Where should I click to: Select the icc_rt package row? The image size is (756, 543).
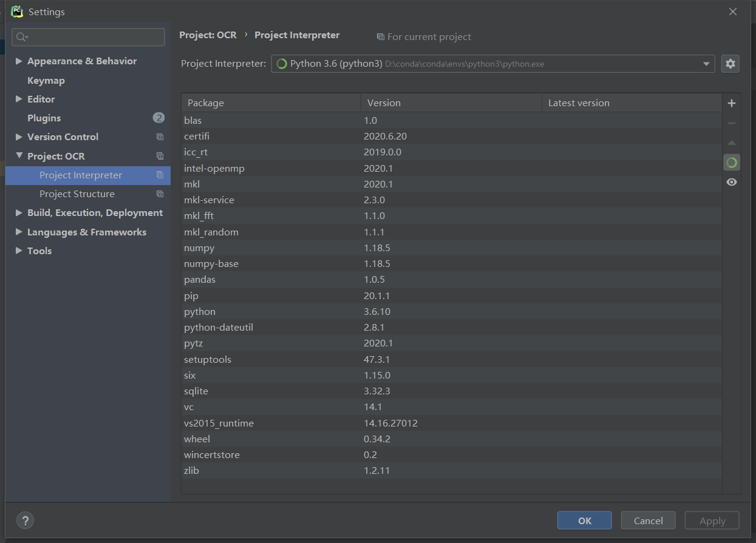(x=452, y=152)
